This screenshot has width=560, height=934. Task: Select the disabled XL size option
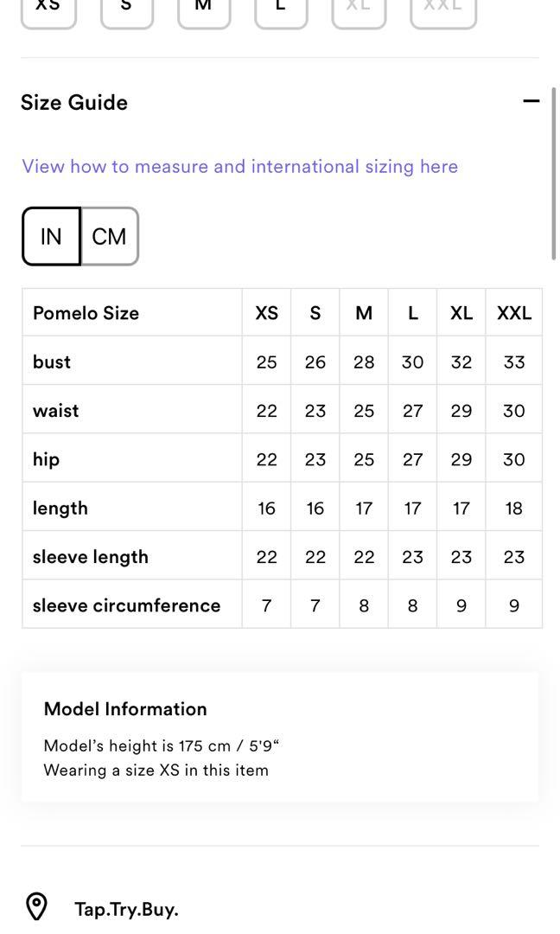pos(359,10)
